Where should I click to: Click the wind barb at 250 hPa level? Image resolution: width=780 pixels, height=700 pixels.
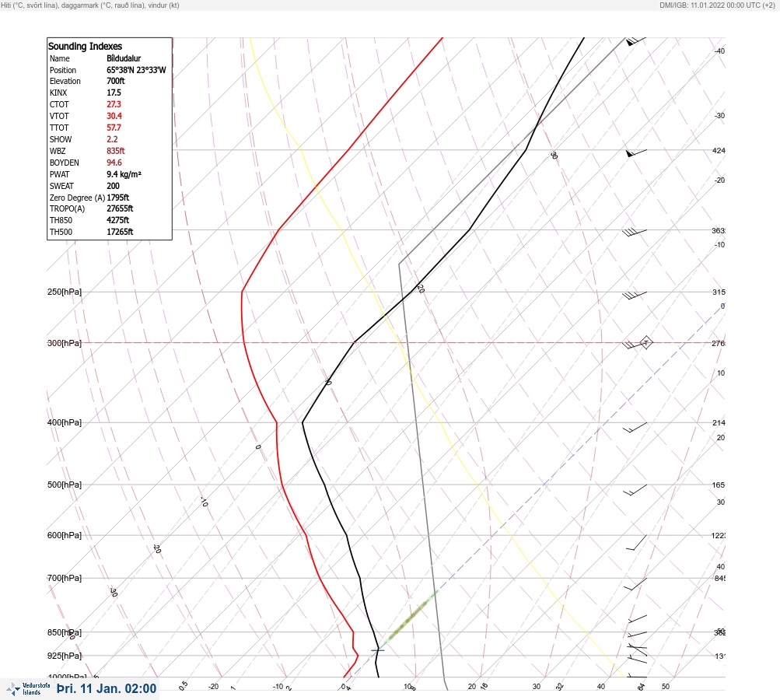635,296
